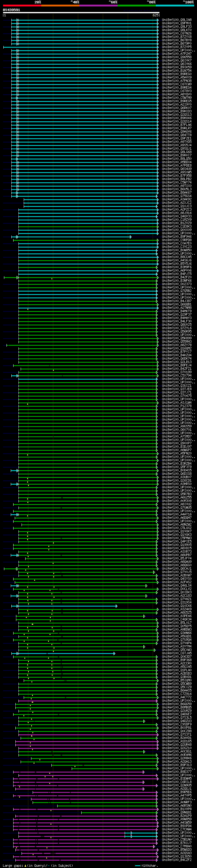197x868 pixels.
Task: Click the purple ~60% identity legend bar
Action: pyautogui.click(x=98, y=6)
